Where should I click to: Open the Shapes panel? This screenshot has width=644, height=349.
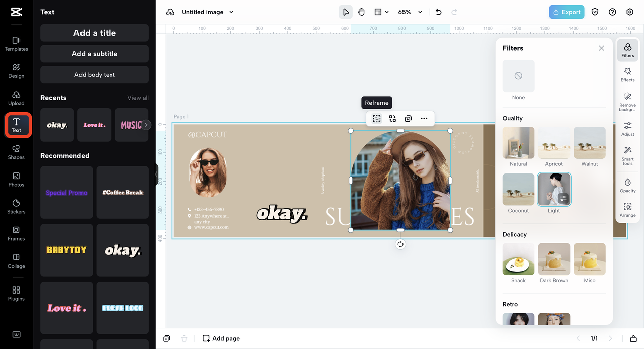click(x=16, y=152)
